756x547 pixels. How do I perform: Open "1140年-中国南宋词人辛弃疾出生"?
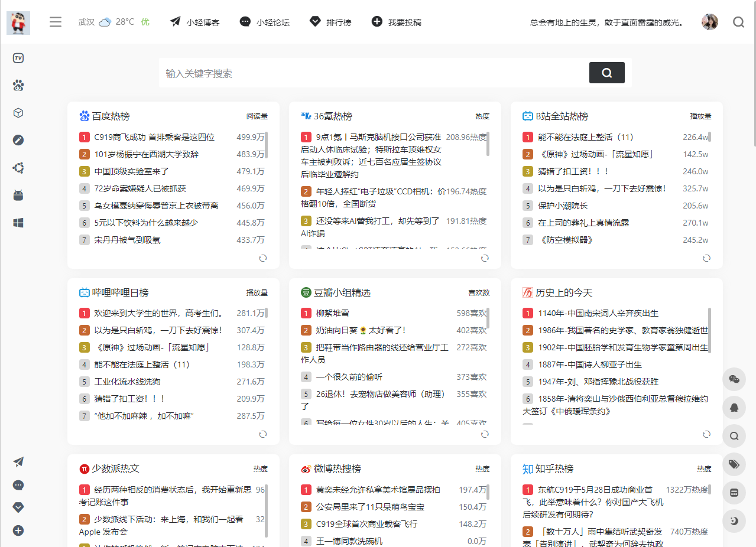598,313
